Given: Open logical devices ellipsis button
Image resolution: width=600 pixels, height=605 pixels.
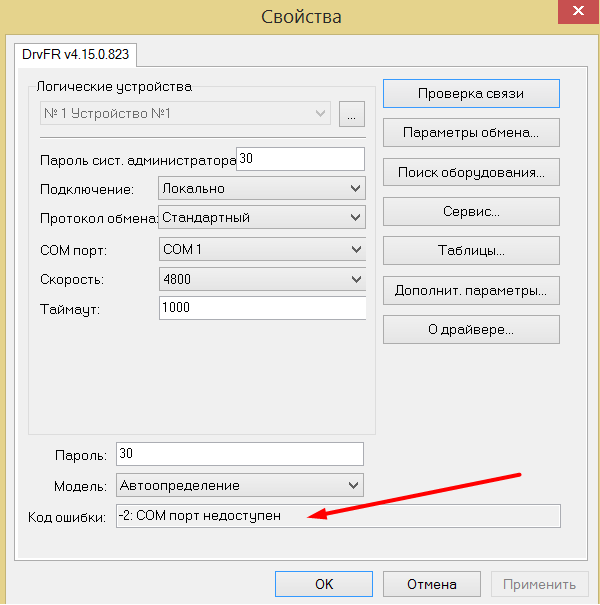Looking at the screenshot, I should point(352,114).
